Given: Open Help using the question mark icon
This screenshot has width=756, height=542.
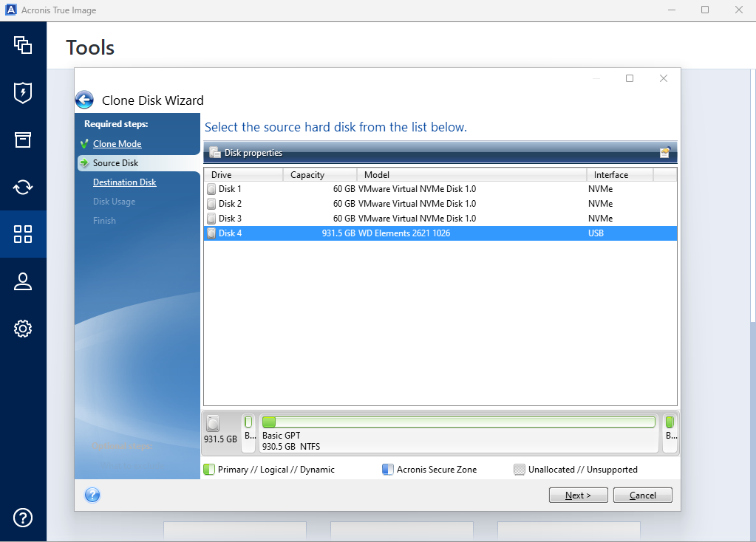Looking at the screenshot, I should pyautogui.click(x=23, y=518).
